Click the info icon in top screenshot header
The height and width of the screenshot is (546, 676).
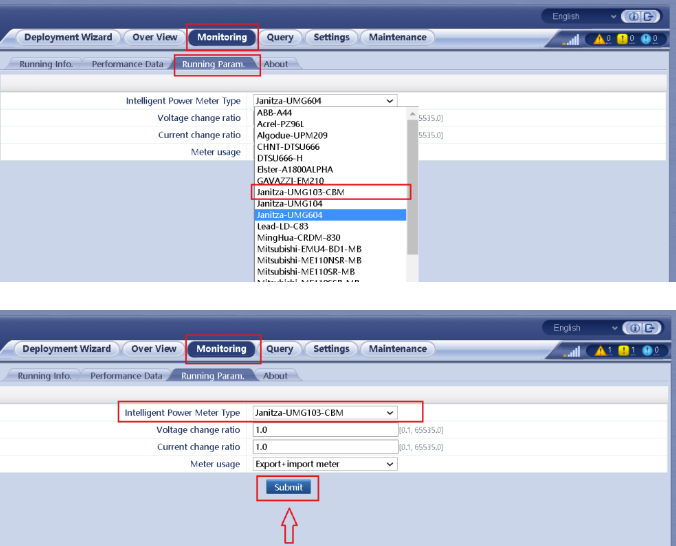click(x=633, y=17)
